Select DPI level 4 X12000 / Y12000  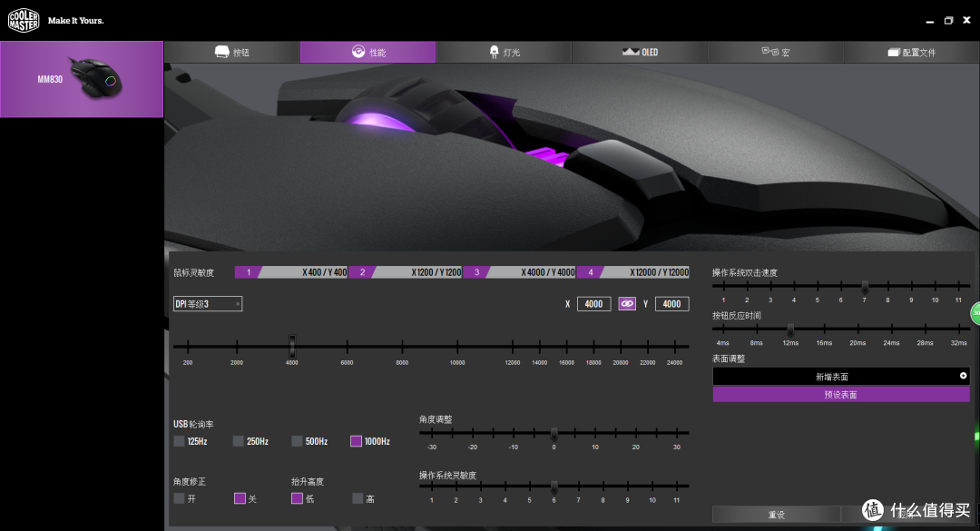(633, 272)
